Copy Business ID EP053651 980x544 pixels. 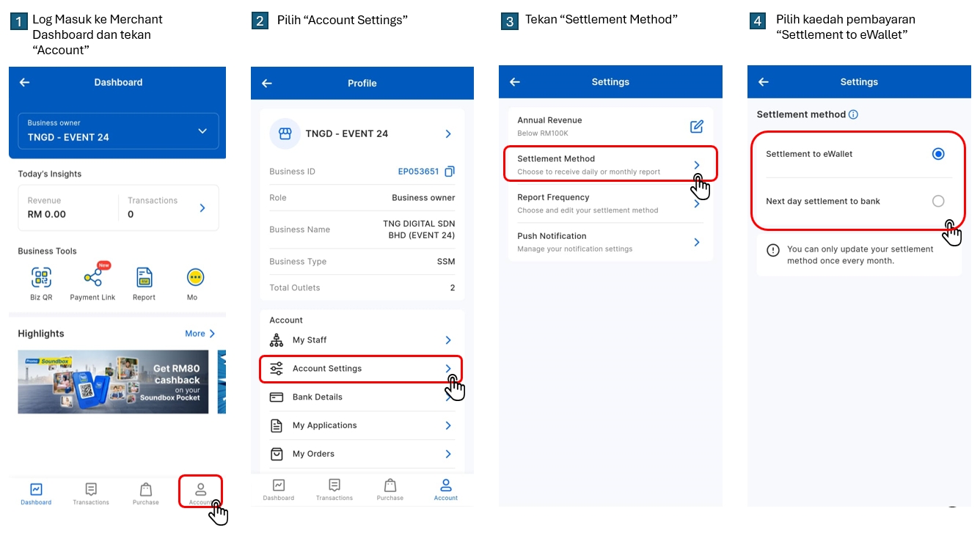pyautogui.click(x=450, y=172)
